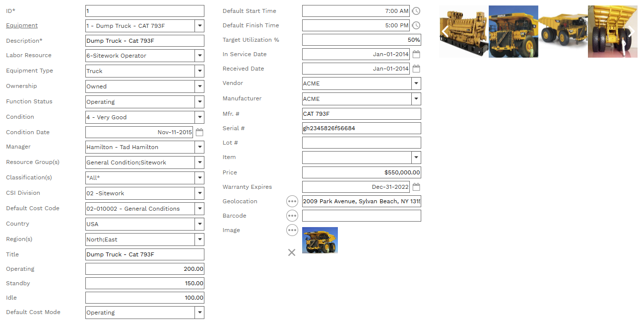Click the dump truck image thumbnail preview
Image resolution: width=644 pixels, height=322 pixels.
pyautogui.click(x=320, y=241)
